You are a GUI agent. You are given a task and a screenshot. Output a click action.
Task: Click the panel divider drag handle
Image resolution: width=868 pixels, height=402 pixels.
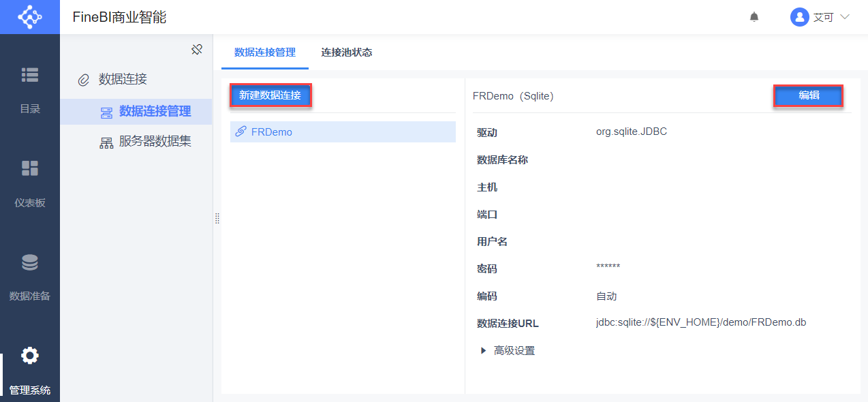[x=217, y=218]
